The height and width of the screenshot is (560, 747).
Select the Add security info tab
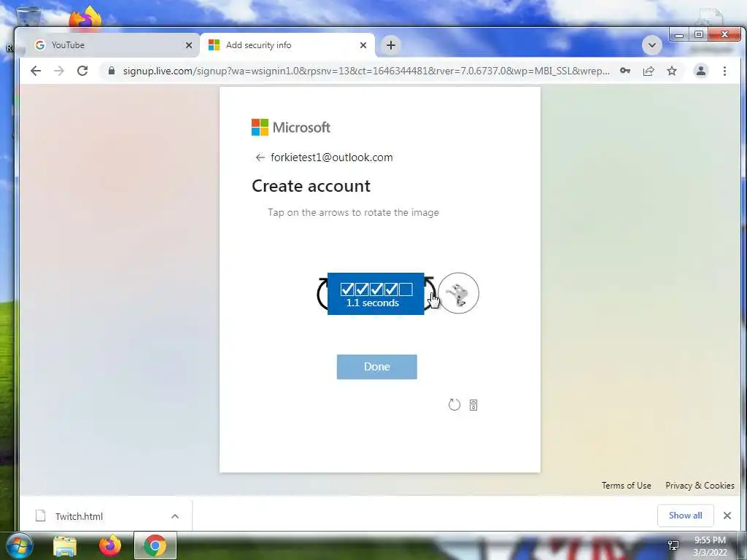(287, 45)
